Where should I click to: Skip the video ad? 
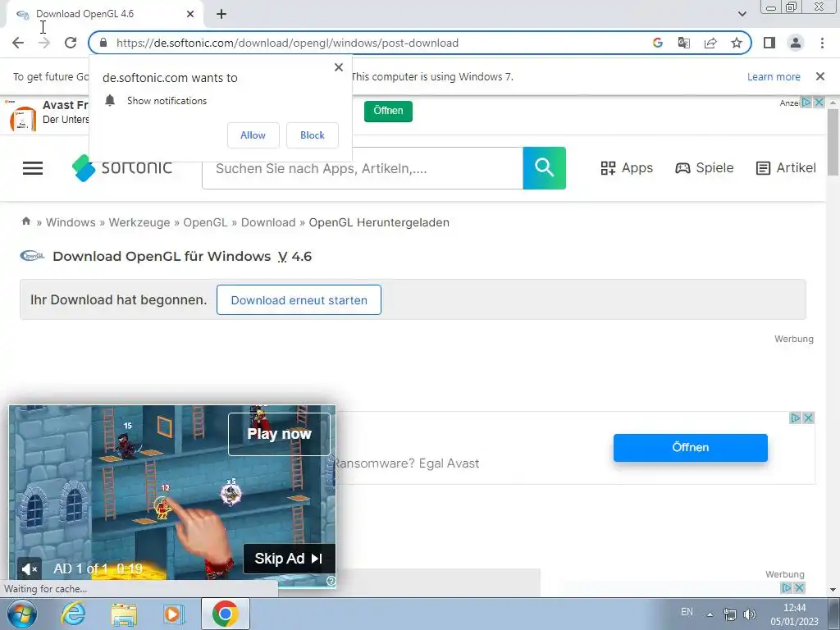coord(290,559)
